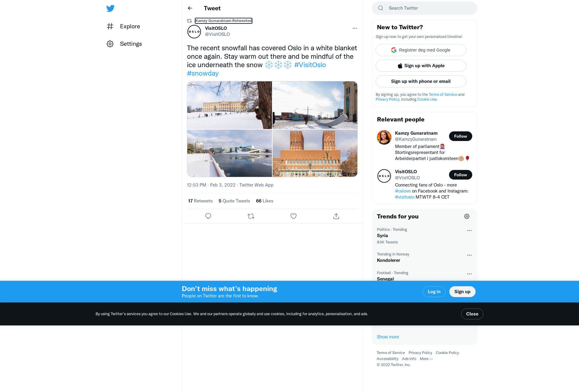The image size is (579, 392).
Task: Click the Twitter bird logo
Action: [x=110, y=8]
